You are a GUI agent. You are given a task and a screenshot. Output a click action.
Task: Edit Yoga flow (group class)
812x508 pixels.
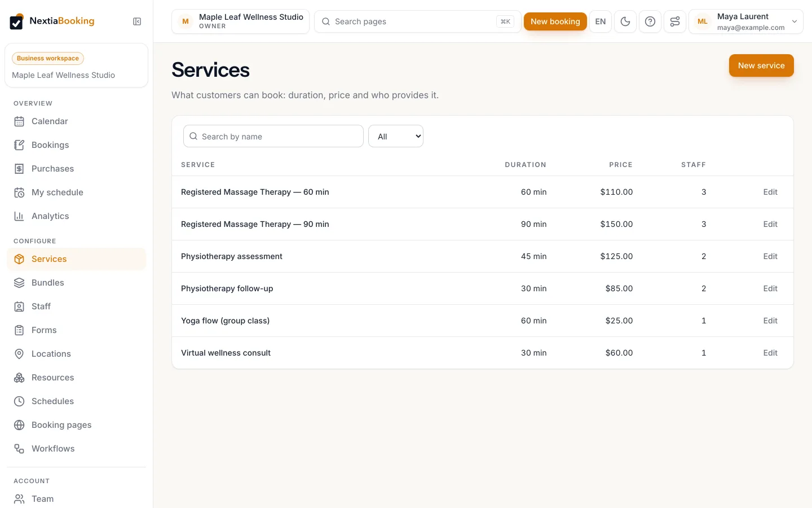pyautogui.click(x=770, y=321)
